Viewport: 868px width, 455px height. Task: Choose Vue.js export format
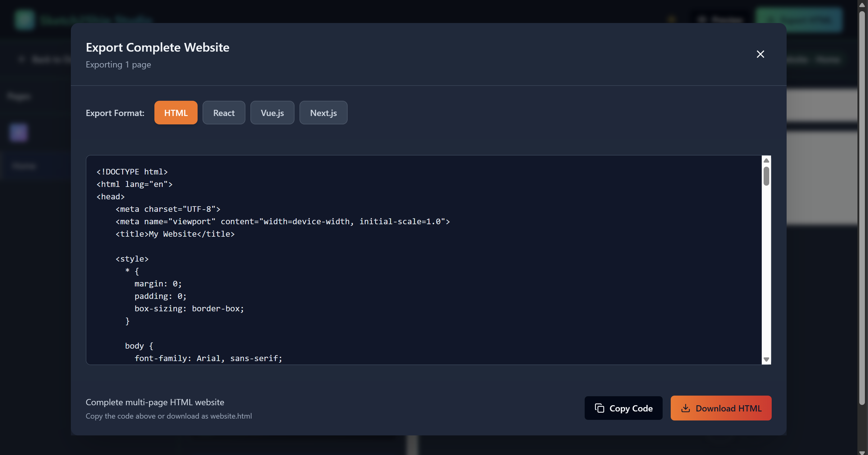coord(272,113)
